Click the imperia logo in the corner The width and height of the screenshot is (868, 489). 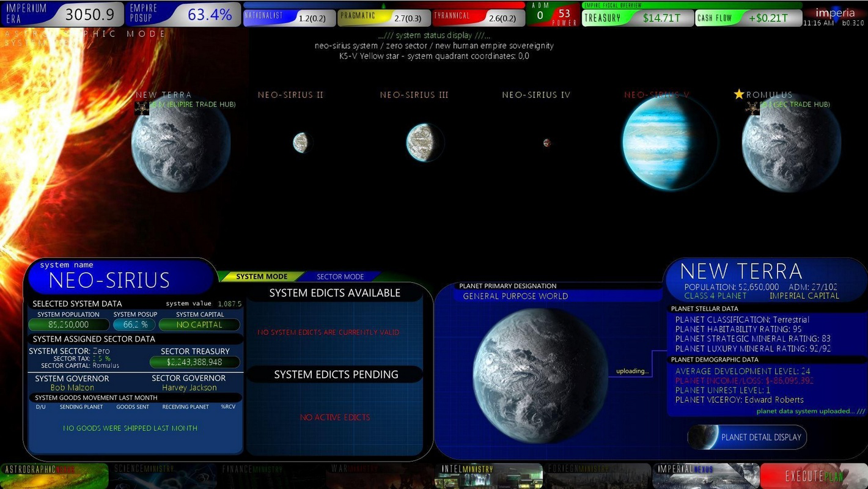coord(835,13)
